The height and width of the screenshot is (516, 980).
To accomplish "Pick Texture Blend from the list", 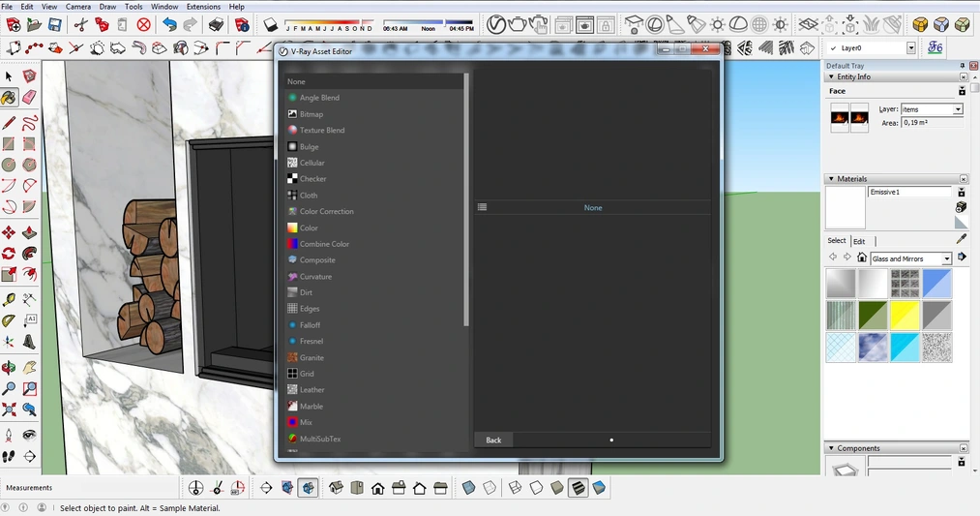I will 322,130.
